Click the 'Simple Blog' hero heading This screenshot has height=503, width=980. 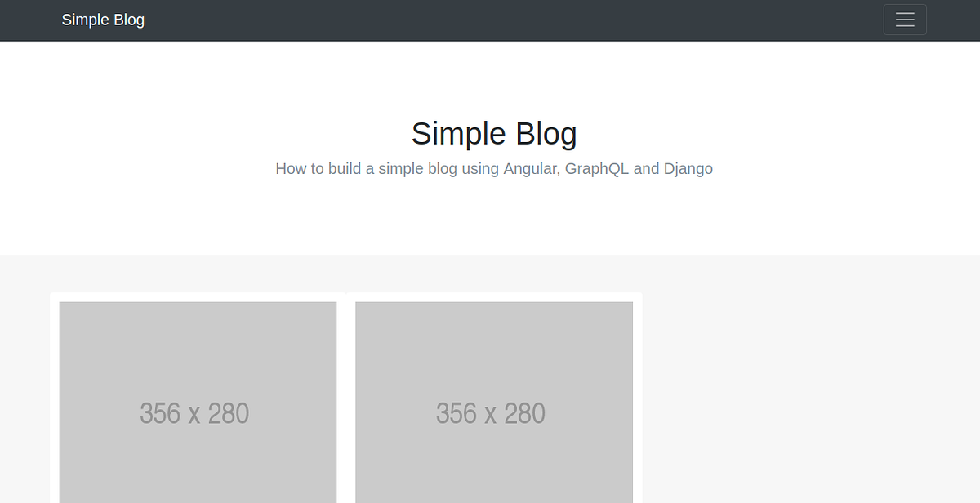point(493,132)
